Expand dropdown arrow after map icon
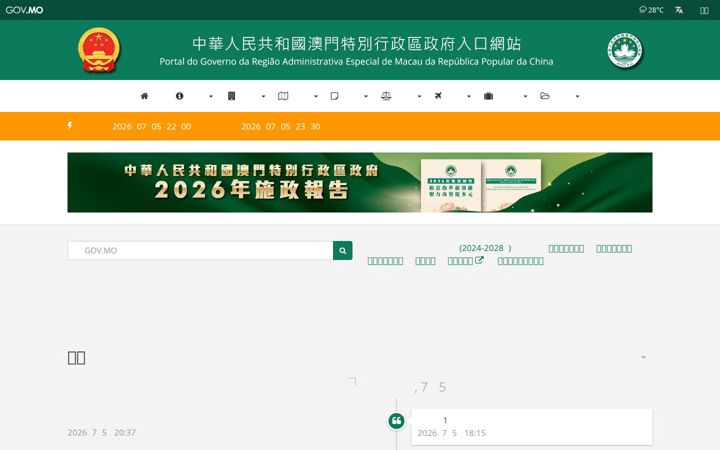 tap(315, 96)
